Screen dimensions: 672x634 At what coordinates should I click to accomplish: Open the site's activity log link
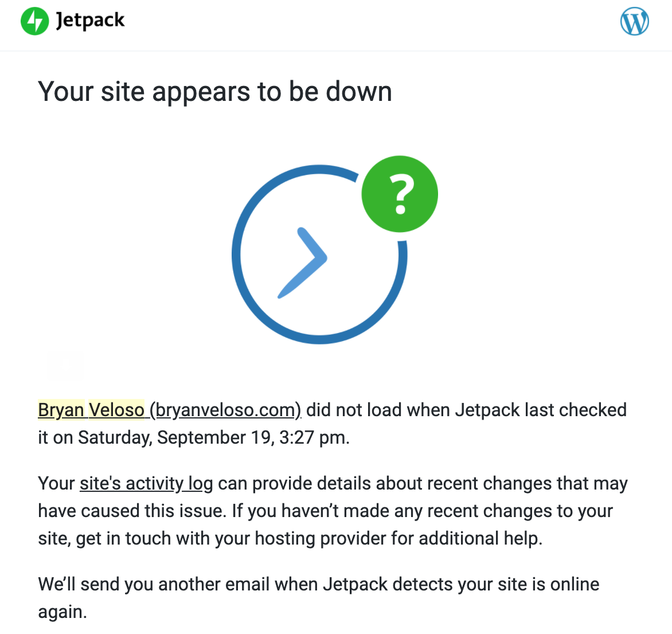146,484
